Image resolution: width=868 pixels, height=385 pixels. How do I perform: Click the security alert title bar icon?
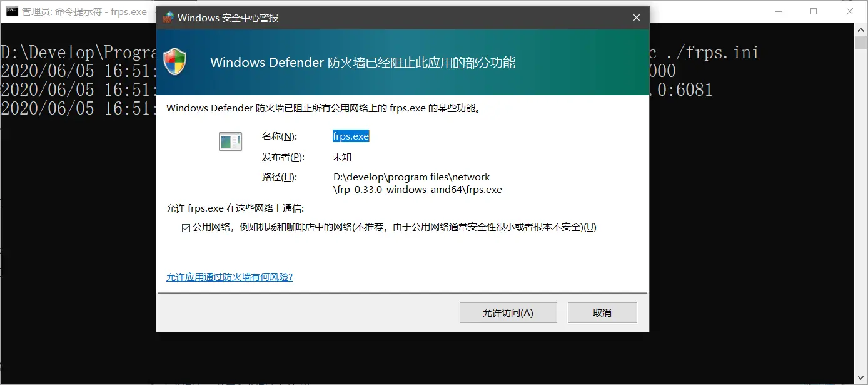pos(168,18)
